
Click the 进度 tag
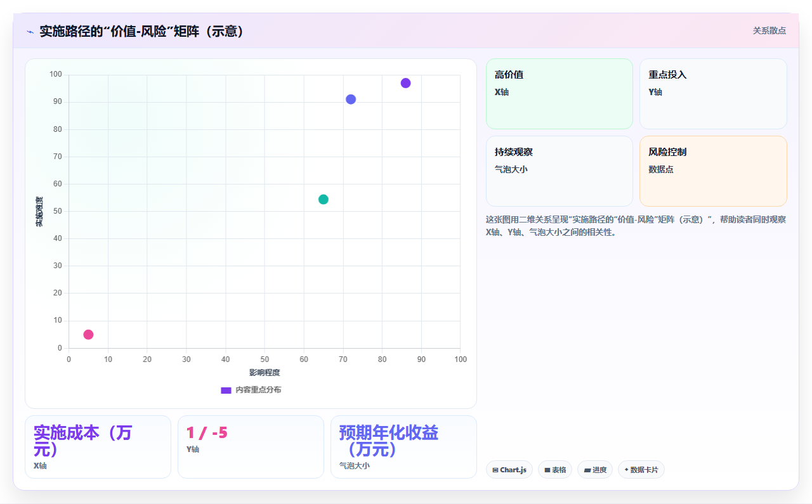coord(595,470)
